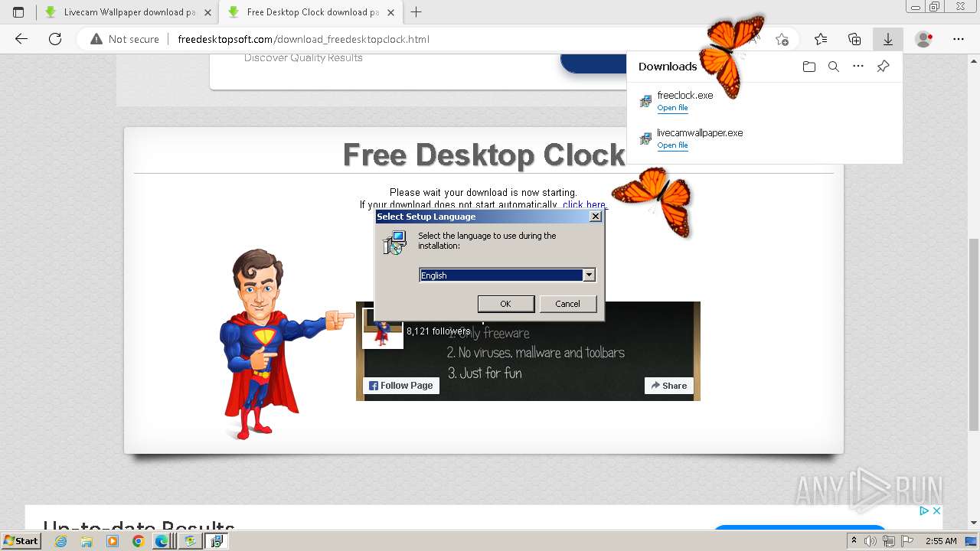Open the Edge tab actions menu icon
The height and width of the screenshot is (551, 980).
[18, 12]
